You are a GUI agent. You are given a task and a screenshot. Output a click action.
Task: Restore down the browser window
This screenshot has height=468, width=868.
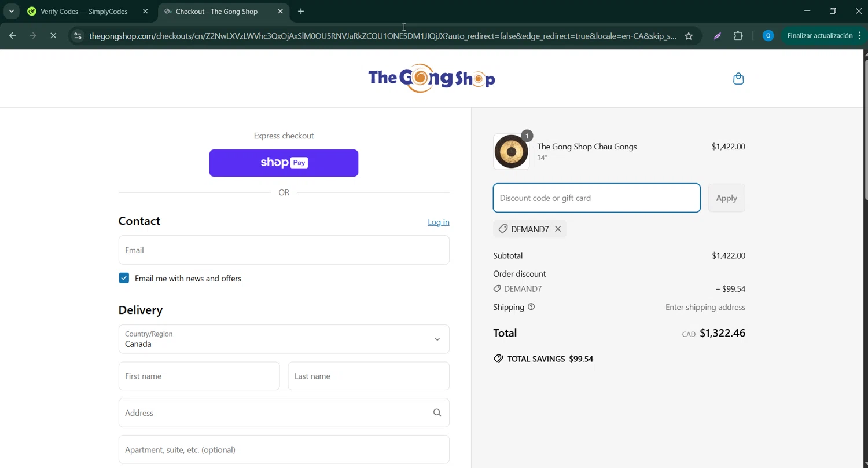point(833,11)
